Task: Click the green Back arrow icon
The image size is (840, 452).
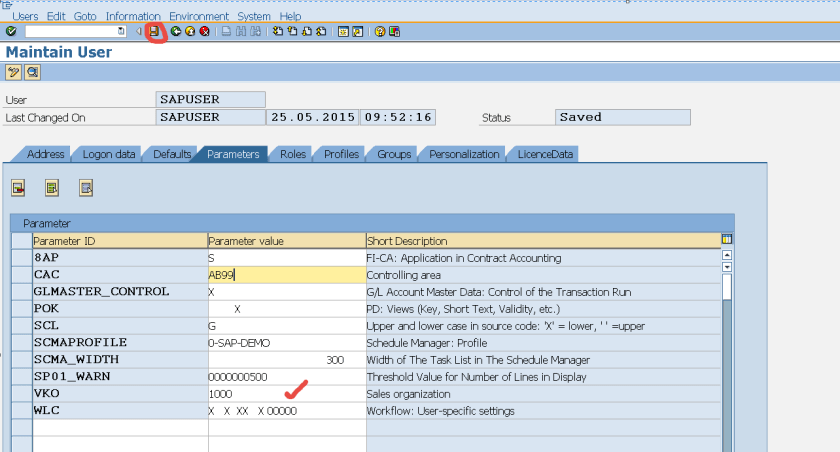Action: [x=176, y=31]
